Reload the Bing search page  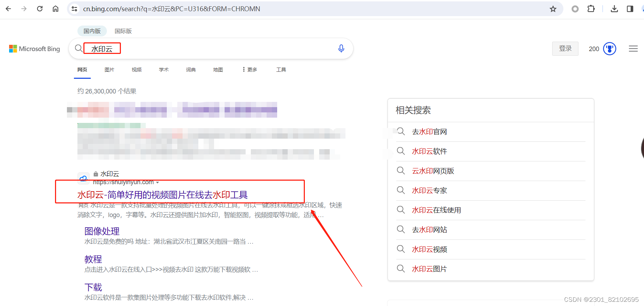coord(40,9)
